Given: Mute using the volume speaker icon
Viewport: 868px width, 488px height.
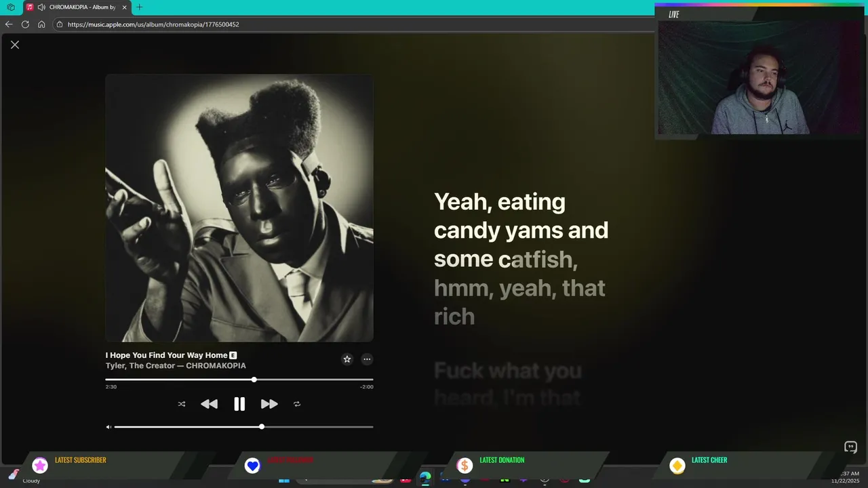Looking at the screenshot, I should [x=108, y=427].
